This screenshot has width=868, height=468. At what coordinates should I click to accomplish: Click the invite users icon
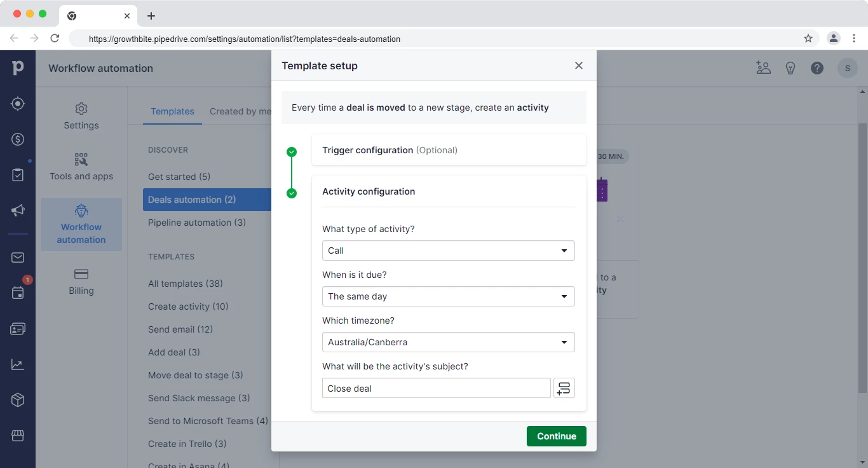[x=764, y=68]
